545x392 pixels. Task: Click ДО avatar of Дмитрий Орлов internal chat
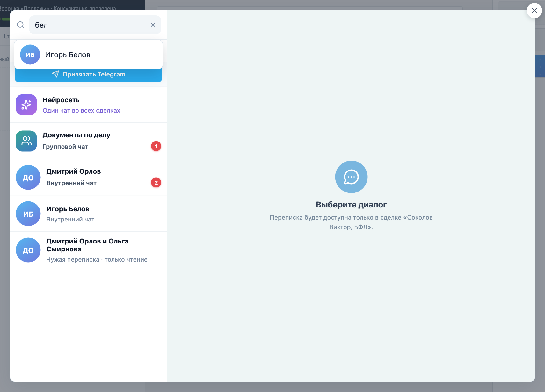tap(28, 177)
